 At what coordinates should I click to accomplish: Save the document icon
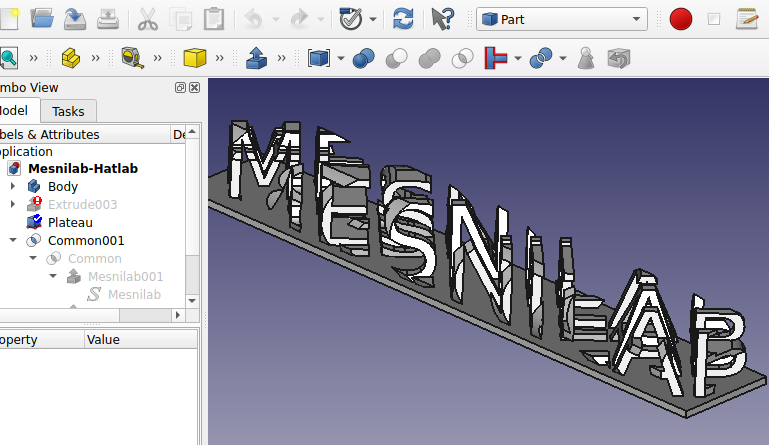[75, 20]
